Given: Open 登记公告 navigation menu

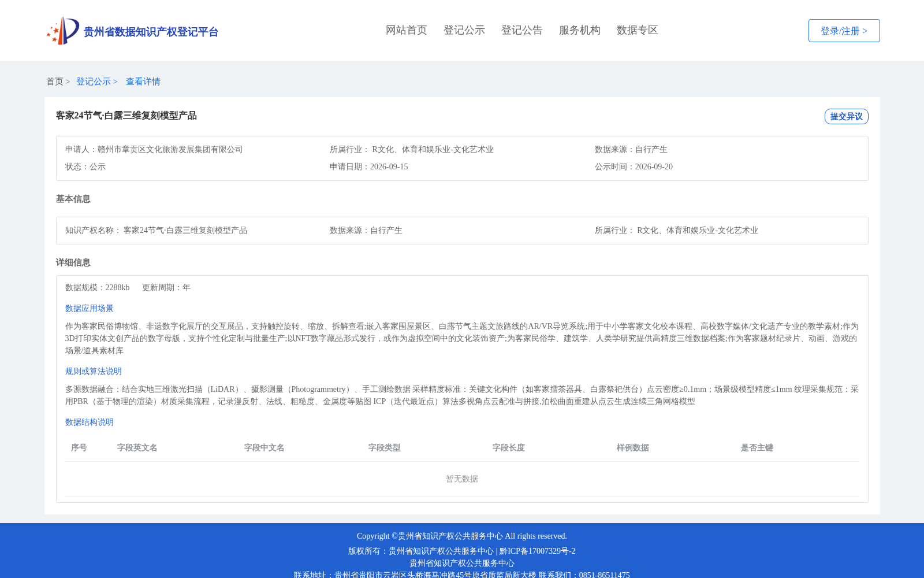Looking at the screenshot, I should pyautogui.click(x=522, y=30).
